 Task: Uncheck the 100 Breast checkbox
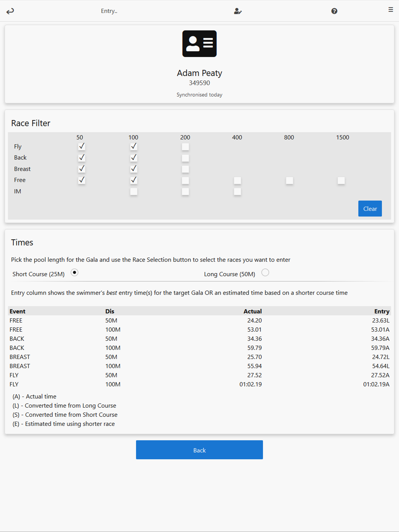click(x=134, y=169)
